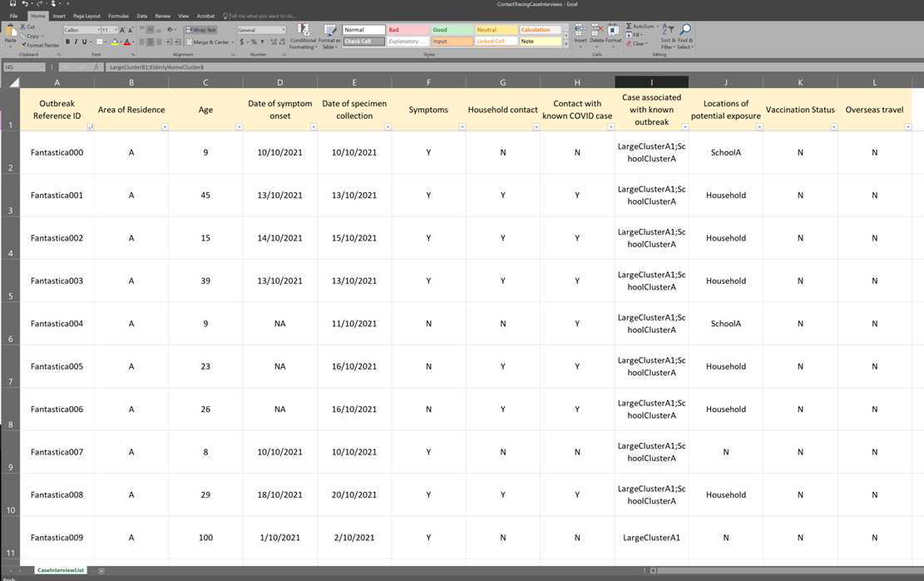
Task: Open Merge & Center dropdown
Action: [232, 42]
